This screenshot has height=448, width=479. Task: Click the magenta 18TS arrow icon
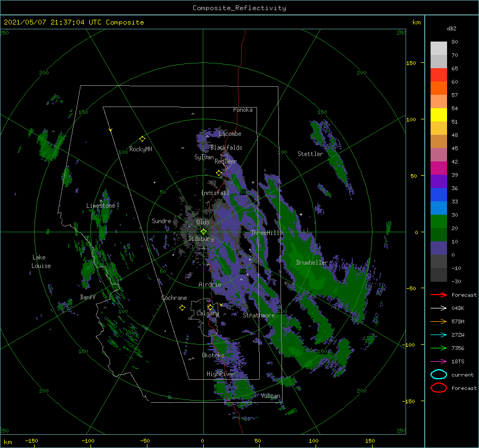439,362
